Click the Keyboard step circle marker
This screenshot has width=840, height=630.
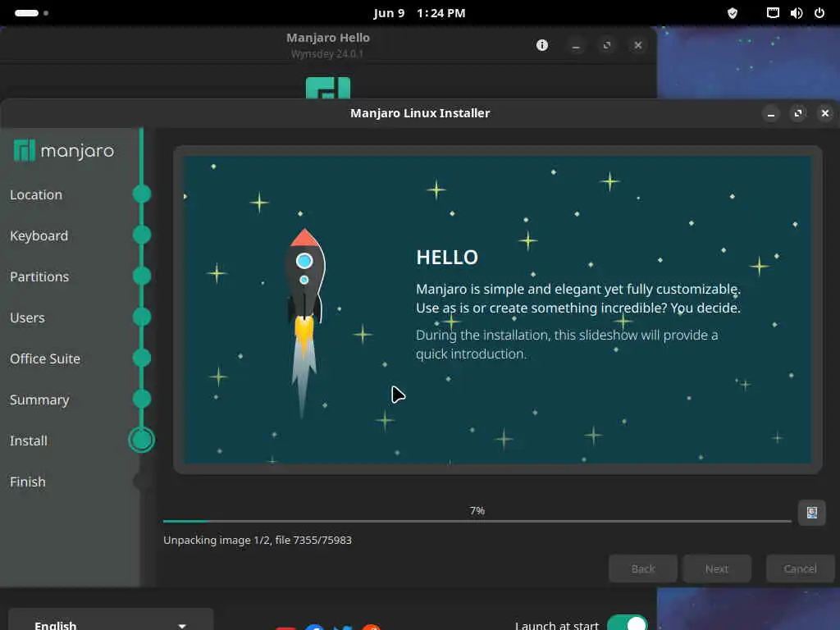(142, 235)
